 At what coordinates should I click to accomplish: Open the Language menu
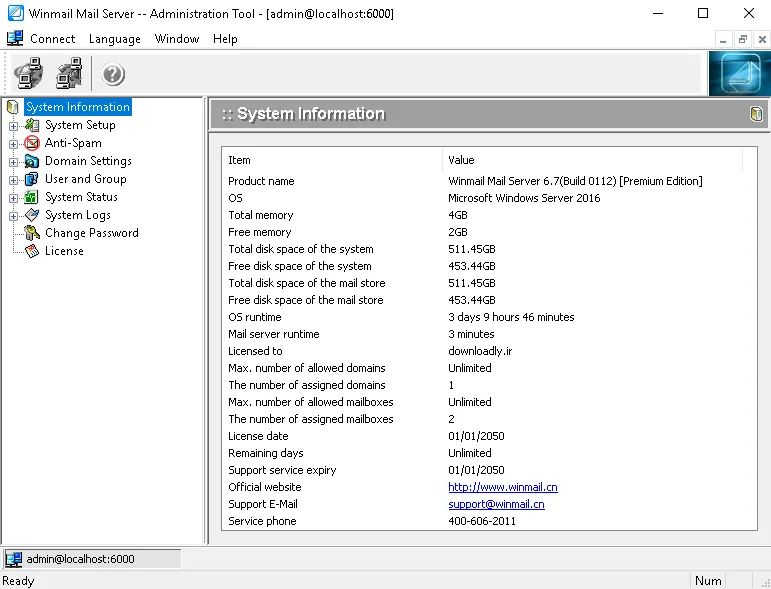115,39
